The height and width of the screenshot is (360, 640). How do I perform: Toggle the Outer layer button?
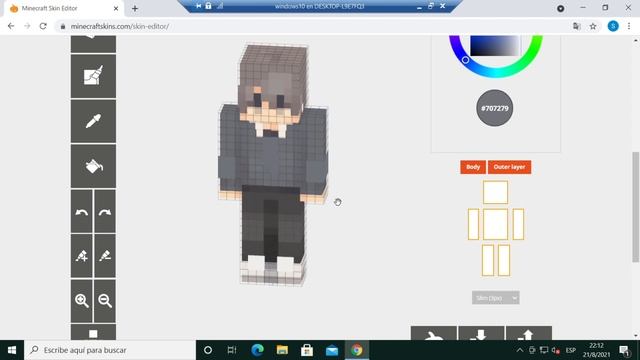tap(509, 167)
